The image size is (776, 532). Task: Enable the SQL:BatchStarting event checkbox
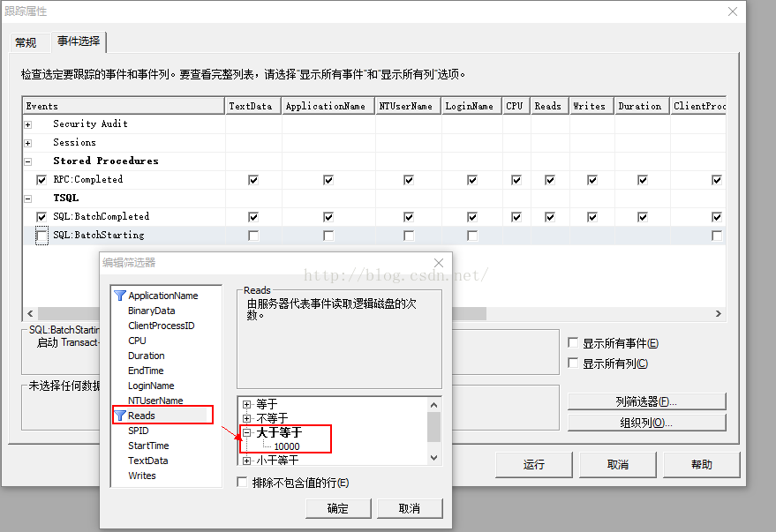(x=41, y=236)
